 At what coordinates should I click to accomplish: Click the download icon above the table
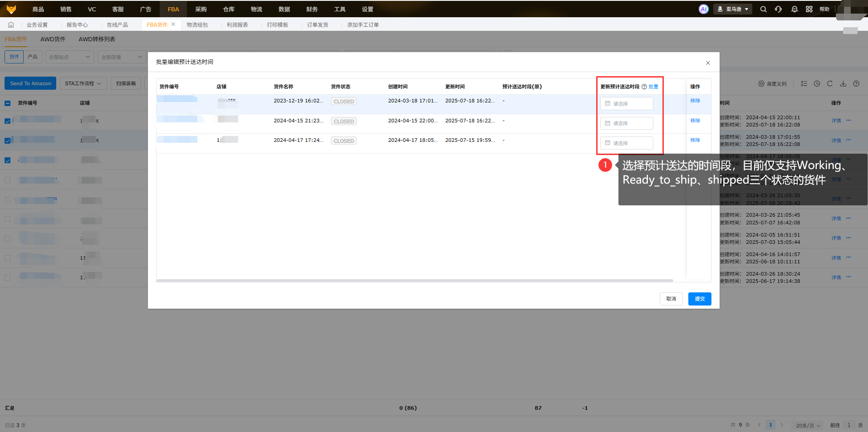843,84
